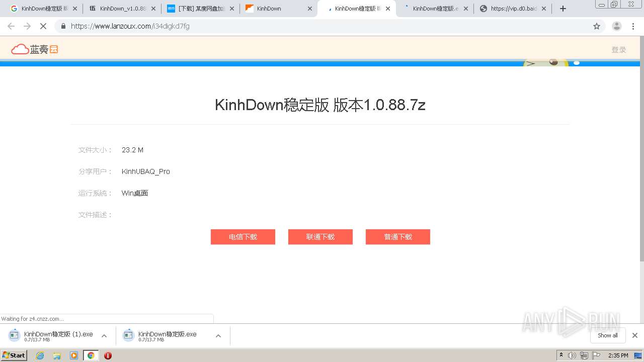The width and height of the screenshot is (644, 362).
Task: Open the Chrome three-dot menu
Action: pos(633,26)
